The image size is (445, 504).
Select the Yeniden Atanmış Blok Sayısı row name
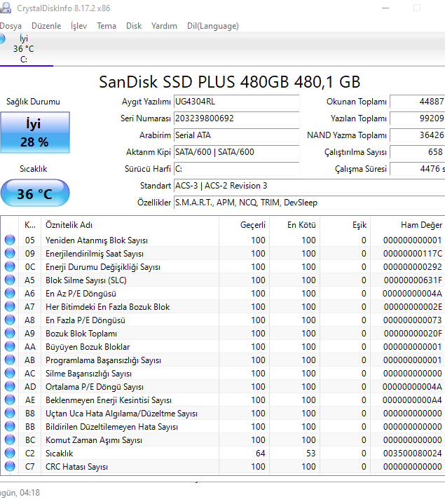click(x=97, y=240)
